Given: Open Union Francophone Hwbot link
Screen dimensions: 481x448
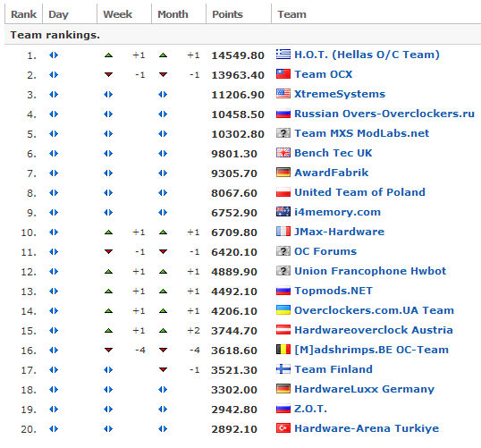Looking at the screenshot, I should tap(370, 271).
